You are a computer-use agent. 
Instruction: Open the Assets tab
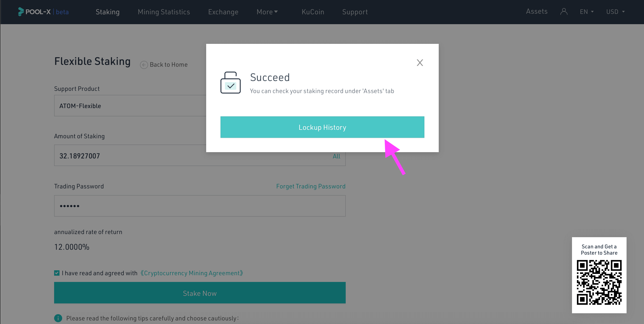click(x=536, y=11)
